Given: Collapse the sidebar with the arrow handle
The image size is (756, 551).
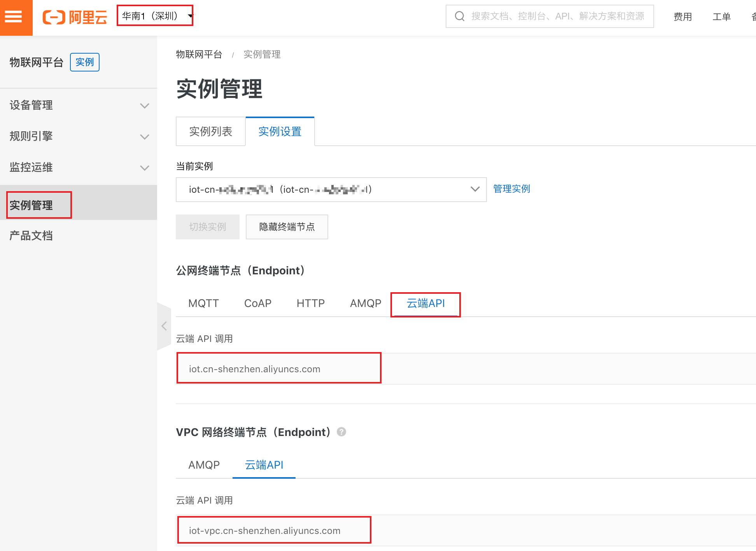Looking at the screenshot, I should pyautogui.click(x=164, y=326).
